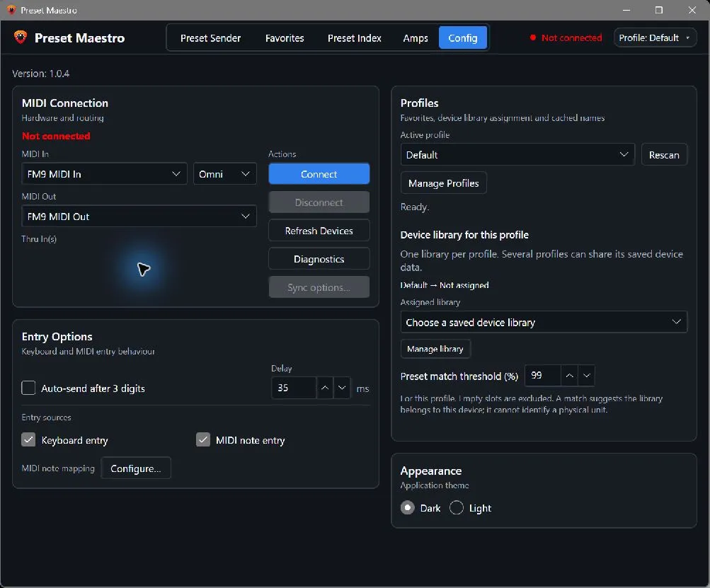This screenshot has width=710, height=588.
Task: Click the Default → Not assigned text
Action: point(445,285)
